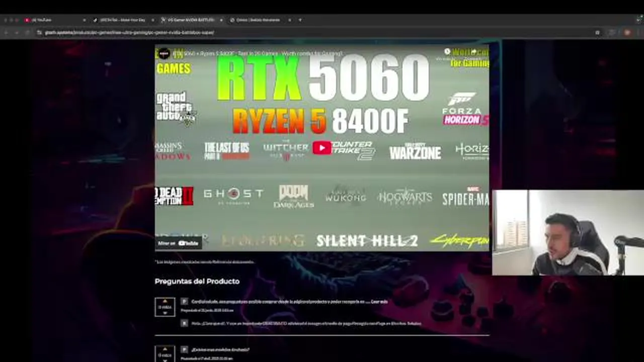Downvote the first product question
The image size is (644, 362).
[x=165, y=312]
